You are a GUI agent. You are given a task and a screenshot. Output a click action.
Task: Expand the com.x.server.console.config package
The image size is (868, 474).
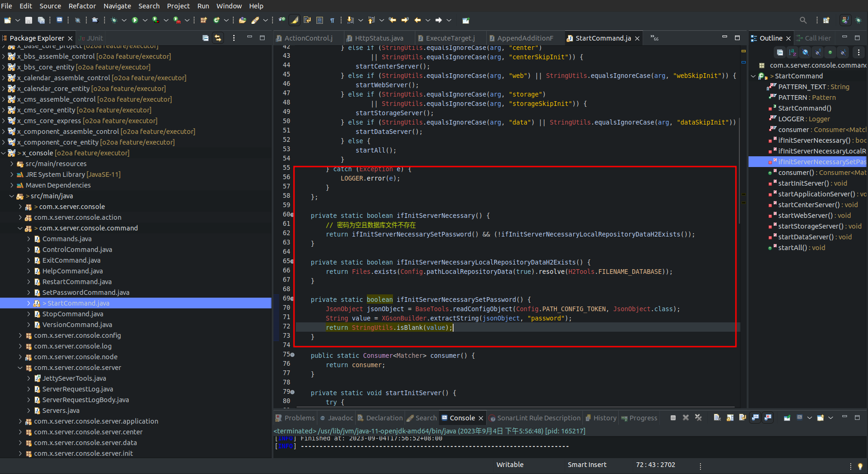point(20,335)
